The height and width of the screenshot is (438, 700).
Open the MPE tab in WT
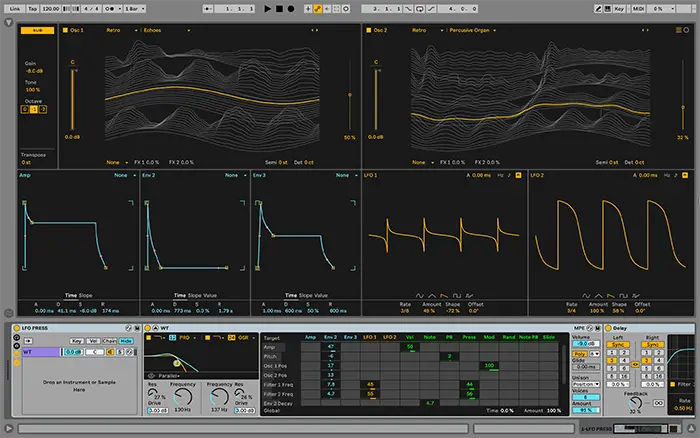[579, 328]
